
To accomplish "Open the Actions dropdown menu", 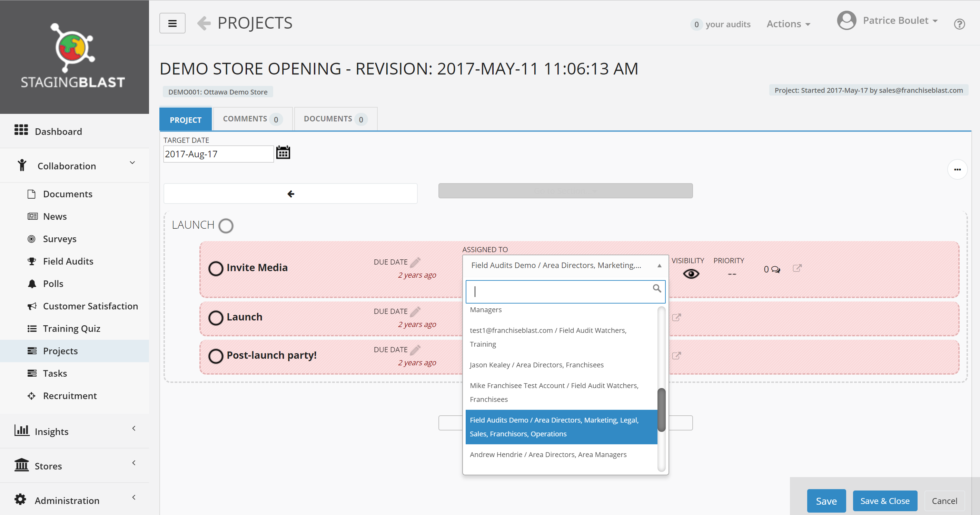I will click(788, 24).
